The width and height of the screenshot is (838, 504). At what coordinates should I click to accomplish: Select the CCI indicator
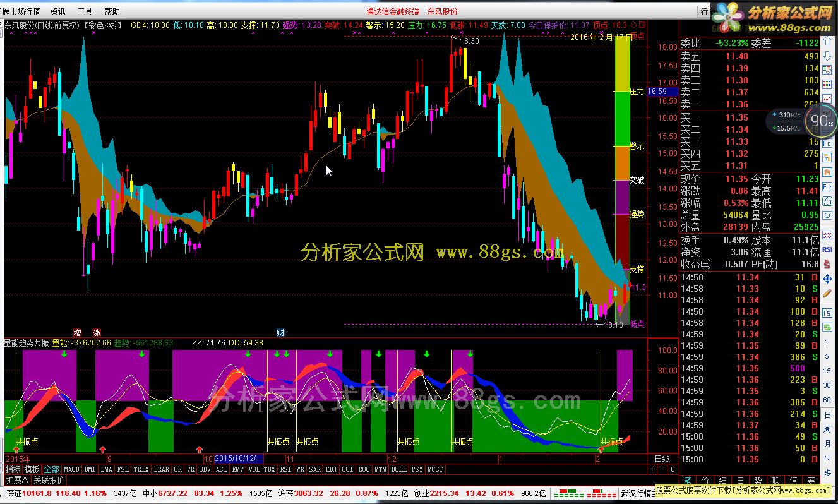(347, 469)
